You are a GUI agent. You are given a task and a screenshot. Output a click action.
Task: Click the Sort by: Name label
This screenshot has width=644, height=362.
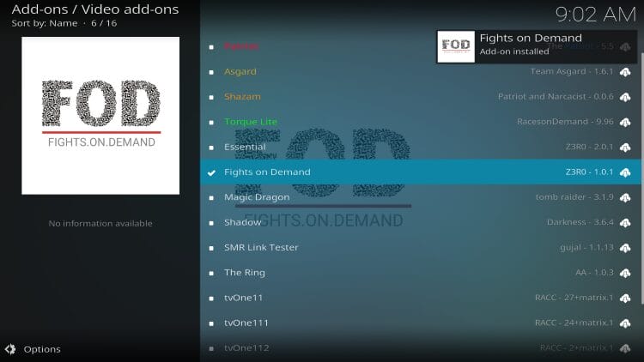point(45,23)
